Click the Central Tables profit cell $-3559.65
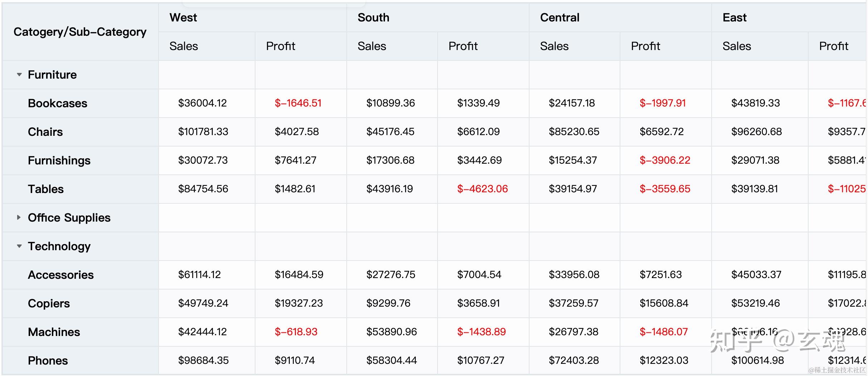 tap(665, 189)
